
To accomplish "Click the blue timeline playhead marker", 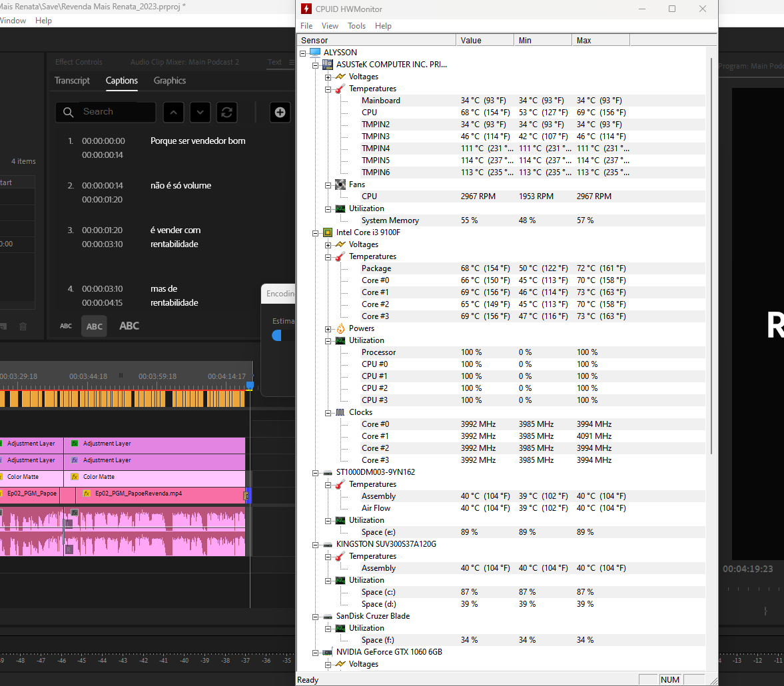I will pyautogui.click(x=250, y=386).
